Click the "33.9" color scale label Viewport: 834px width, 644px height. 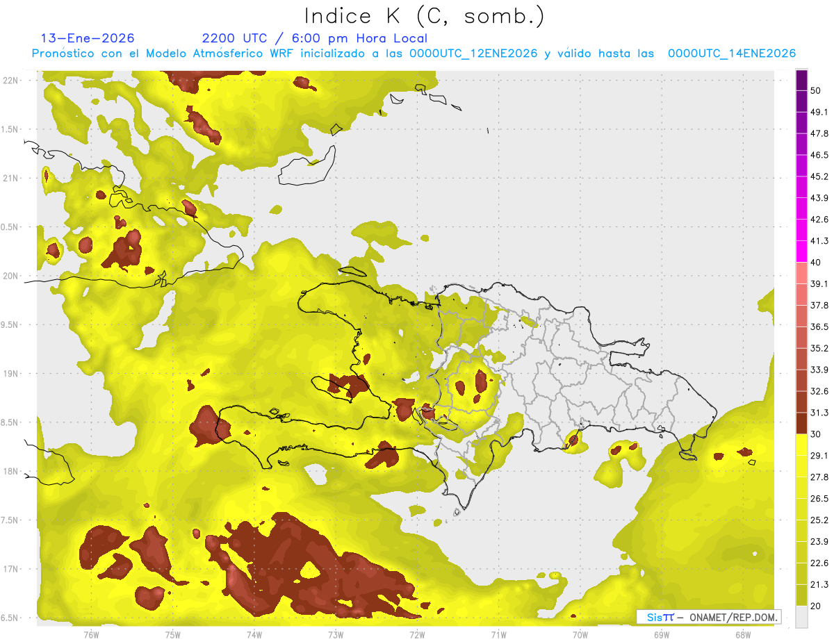click(819, 370)
